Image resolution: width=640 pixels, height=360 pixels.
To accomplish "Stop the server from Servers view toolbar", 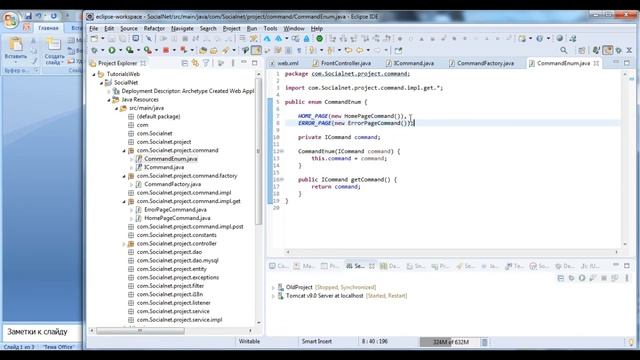I will coord(604,278).
